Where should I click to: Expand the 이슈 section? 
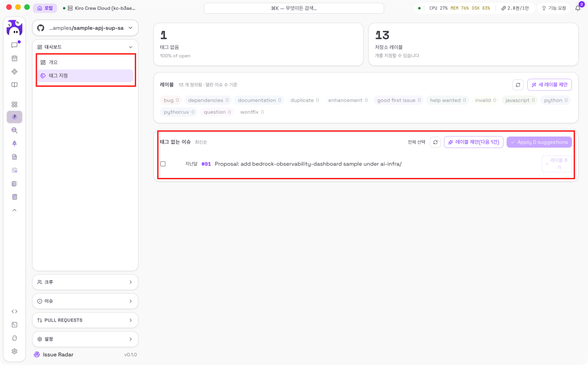click(85, 301)
